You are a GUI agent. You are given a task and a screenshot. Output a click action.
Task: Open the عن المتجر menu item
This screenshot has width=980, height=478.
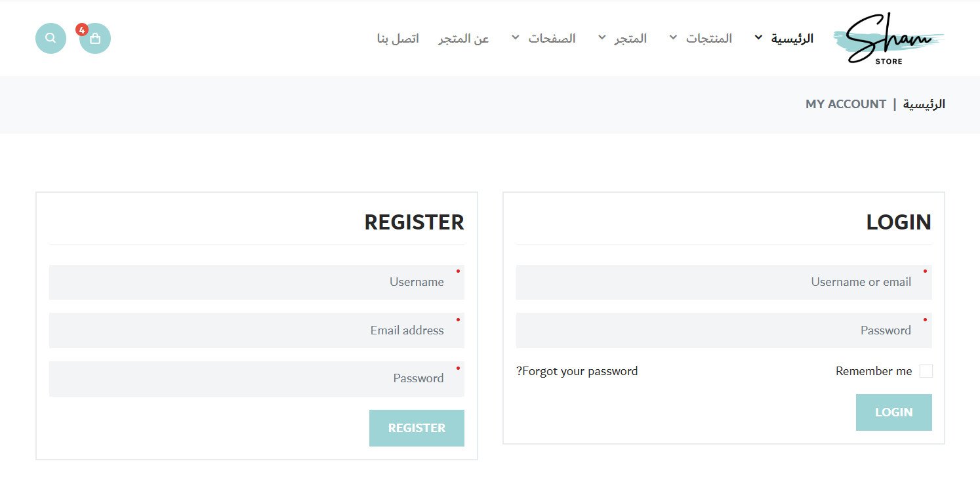click(464, 39)
